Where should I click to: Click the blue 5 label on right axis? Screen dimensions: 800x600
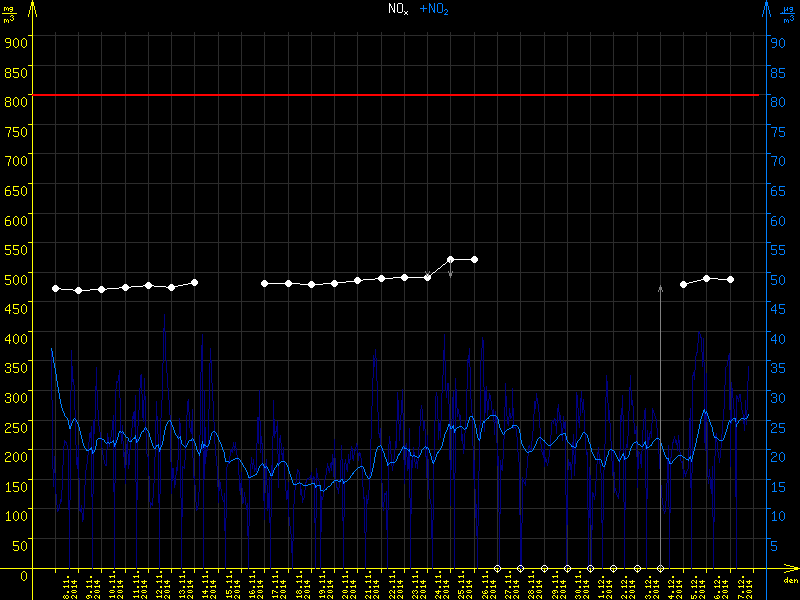coord(774,545)
